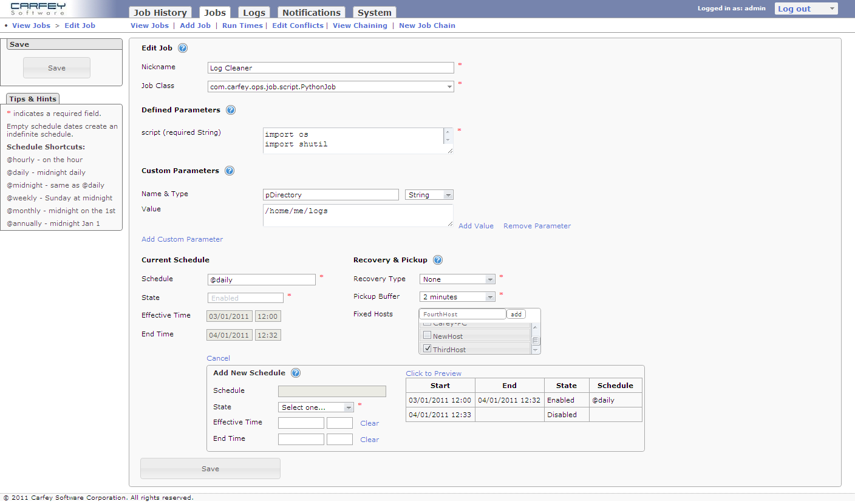
Task: Switch to the Job History tab
Action: coord(160,13)
